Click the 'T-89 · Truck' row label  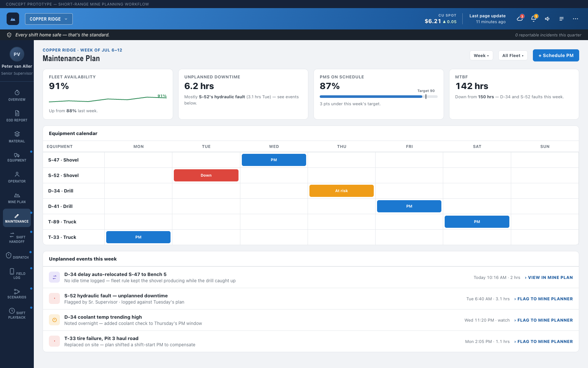pyautogui.click(x=62, y=222)
